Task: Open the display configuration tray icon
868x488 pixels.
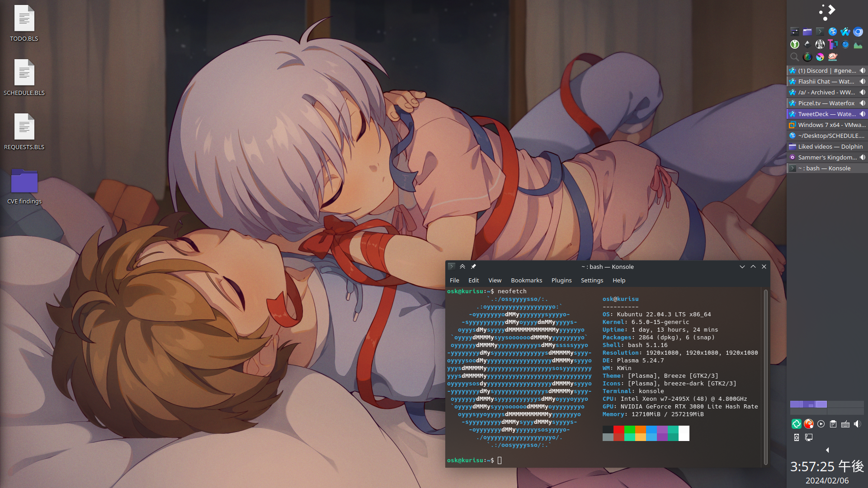Action: [x=809, y=437]
